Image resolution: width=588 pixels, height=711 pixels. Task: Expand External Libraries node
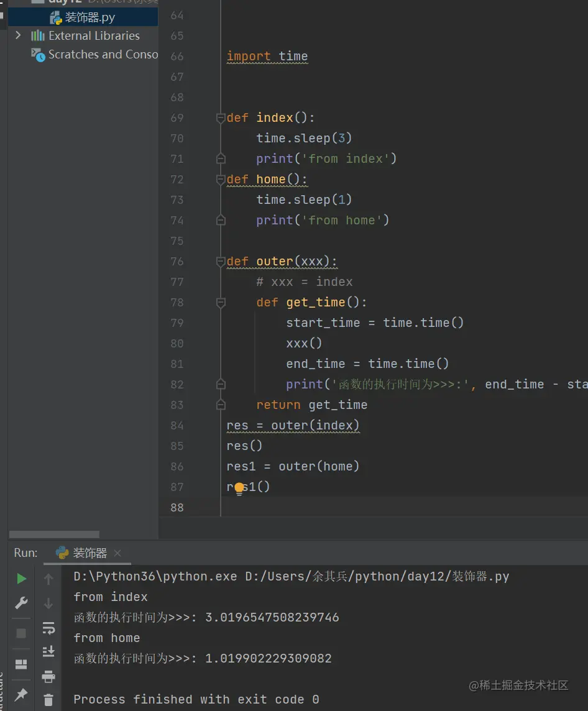(18, 35)
